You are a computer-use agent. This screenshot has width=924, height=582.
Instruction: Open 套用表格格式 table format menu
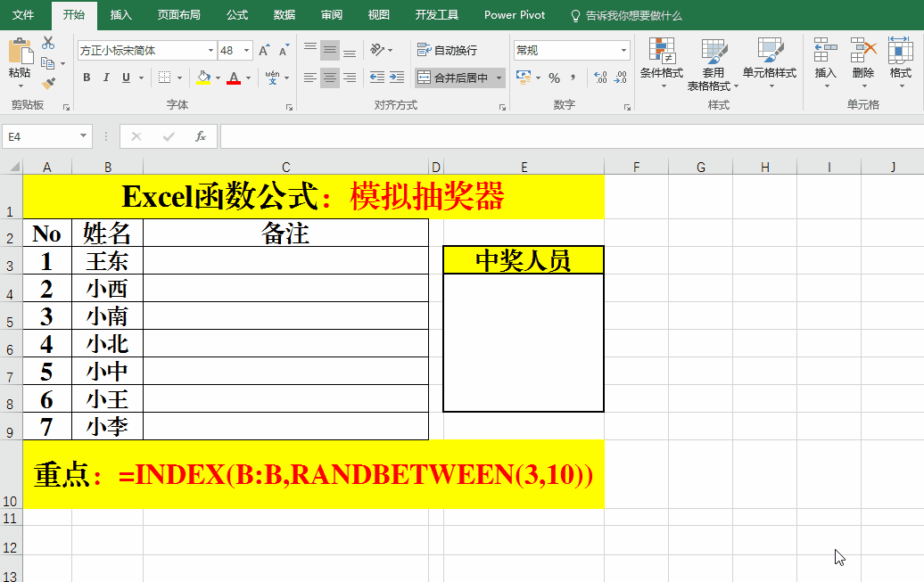click(713, 64)
